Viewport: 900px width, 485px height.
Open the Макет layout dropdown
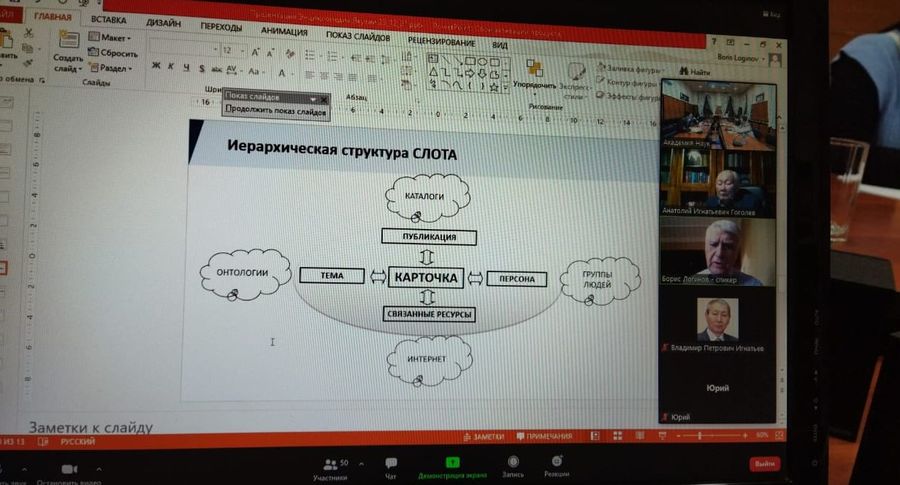[x=110, y=37]
